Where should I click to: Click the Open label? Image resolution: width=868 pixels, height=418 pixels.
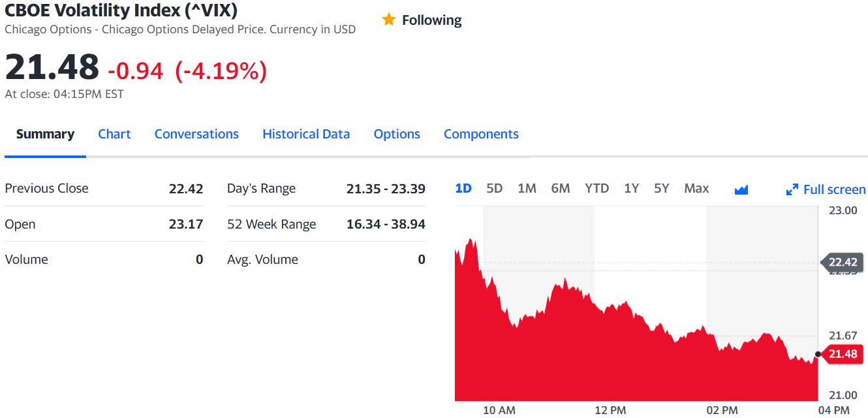click(x=20, y=224)
